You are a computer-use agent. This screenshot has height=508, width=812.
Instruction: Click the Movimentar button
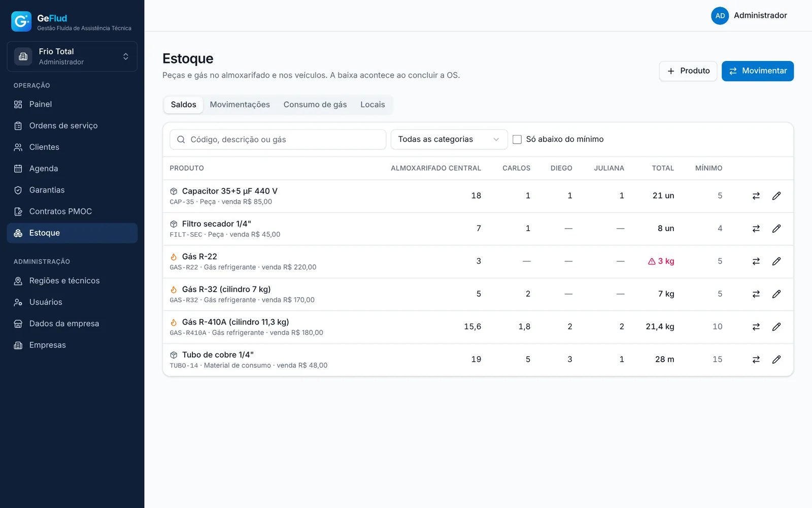tap(758, 71)
